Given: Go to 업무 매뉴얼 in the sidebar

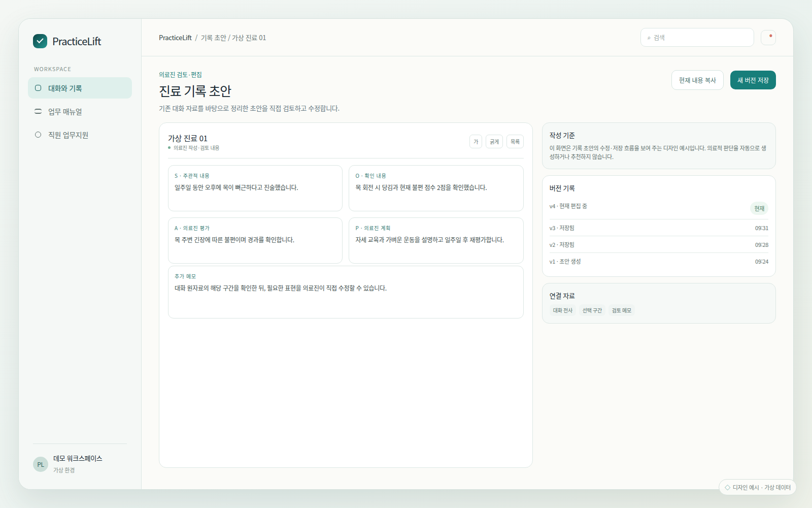Looking at the screenshot, I should tap(80, 111).
